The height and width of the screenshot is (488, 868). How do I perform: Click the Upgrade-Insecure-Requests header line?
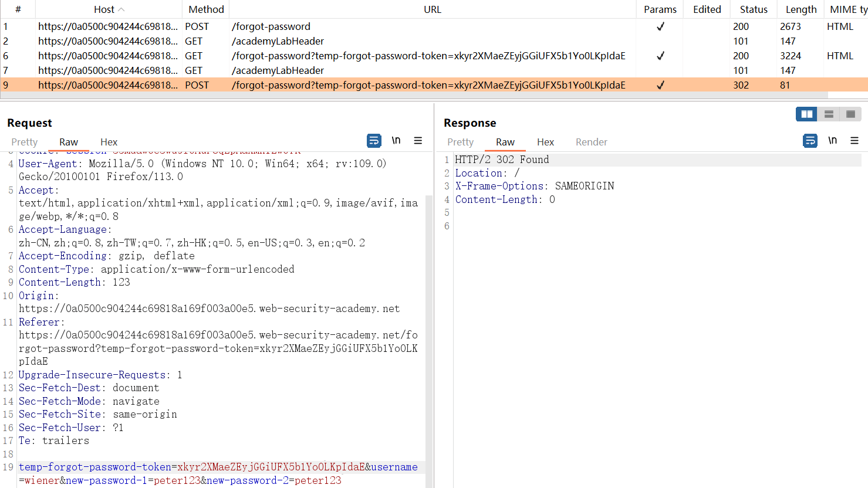point(100,375)
